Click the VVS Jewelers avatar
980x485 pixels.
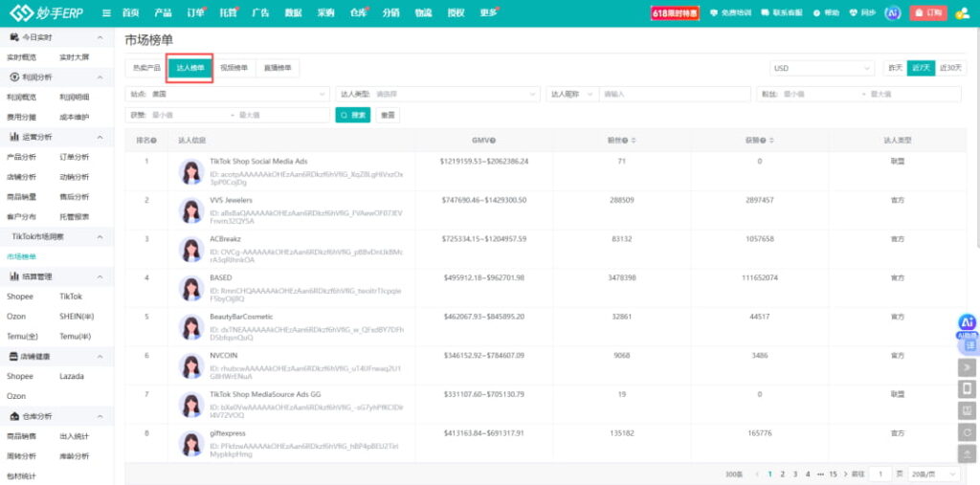[191, 210]
